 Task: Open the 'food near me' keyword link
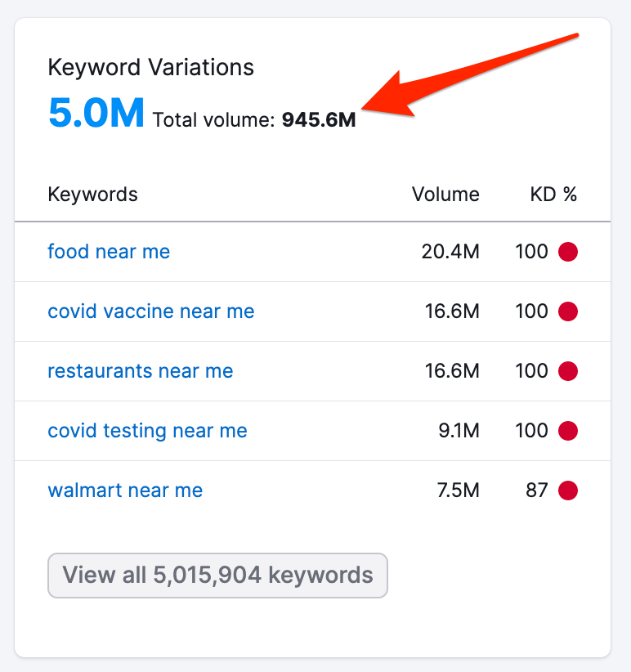[x=109, y=251]
